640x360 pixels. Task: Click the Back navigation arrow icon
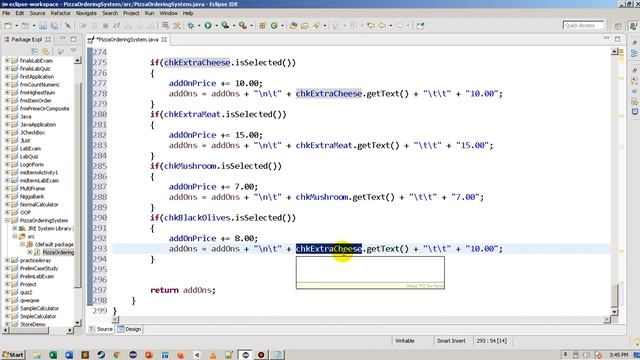point(382,26)
